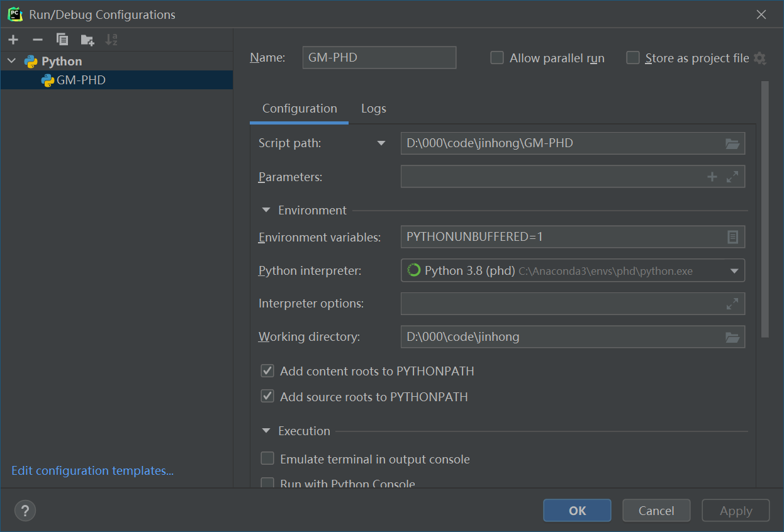Open the Python interpreter dropdown
This screenshot has width=784, height=532.
coord(734,271)
